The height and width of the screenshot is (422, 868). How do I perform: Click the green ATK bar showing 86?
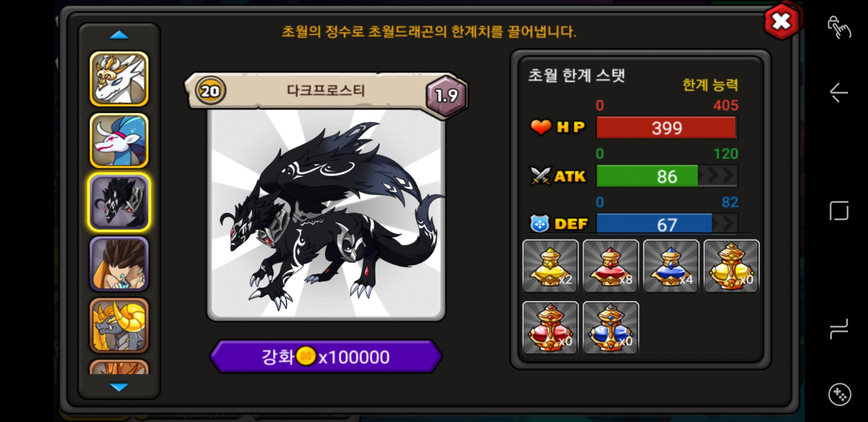point(667,176)
